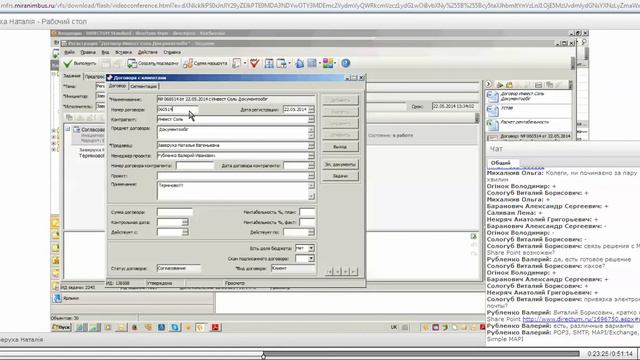
Task: Click yellow folder icon in attachments panel toolbar
Action: click(x=509, y=85)
